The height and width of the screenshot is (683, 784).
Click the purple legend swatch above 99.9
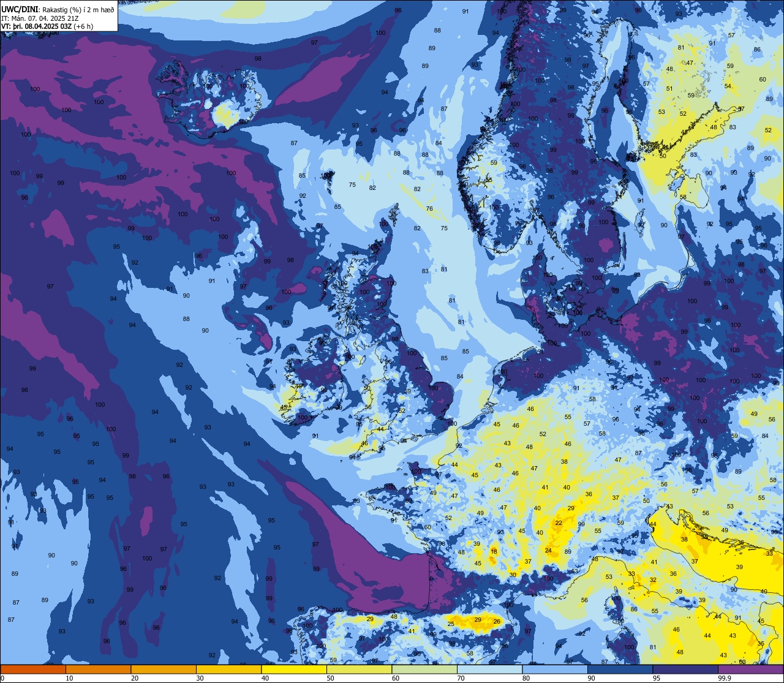(x=751, y=669)
